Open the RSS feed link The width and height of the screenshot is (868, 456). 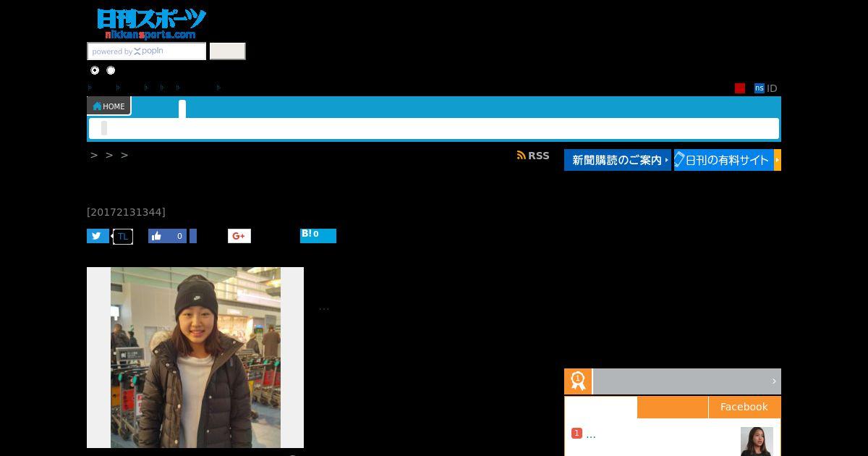533,156
